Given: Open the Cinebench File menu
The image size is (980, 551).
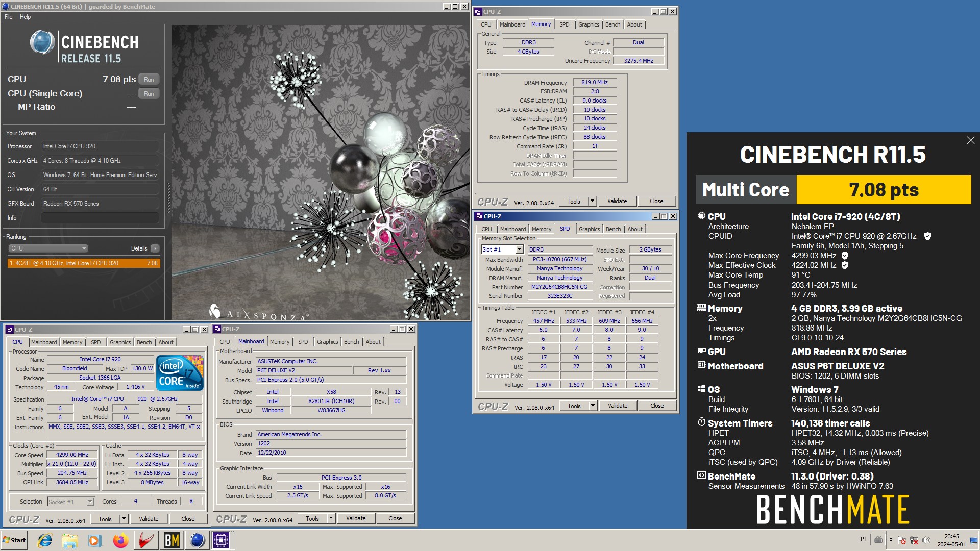Looking at the screenshot, I should (9, 17).
